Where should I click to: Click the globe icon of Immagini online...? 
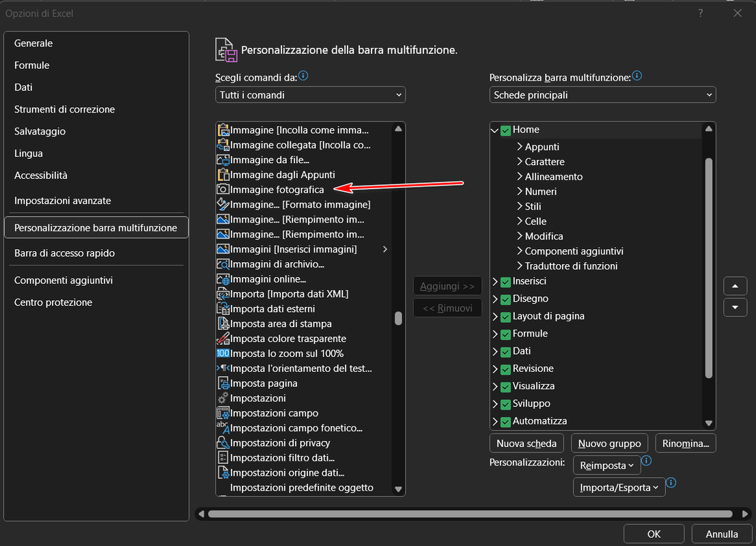pyautogui.click(x=223, y=279)
